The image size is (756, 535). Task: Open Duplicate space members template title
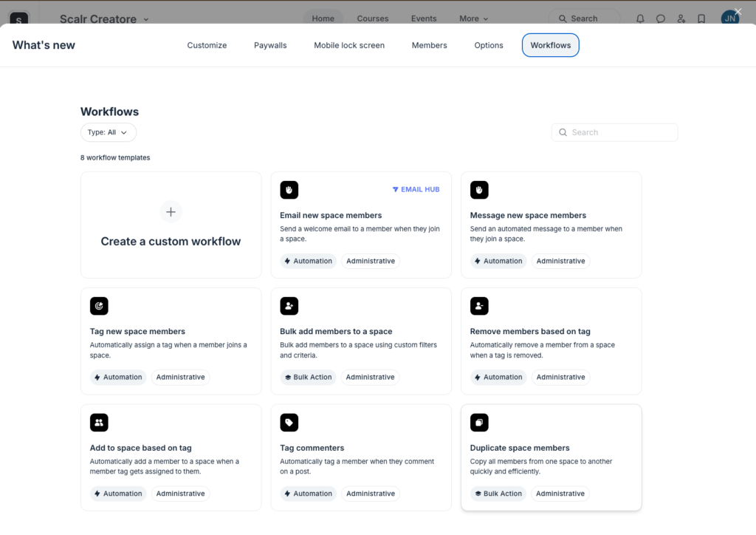tap(520, 448)
